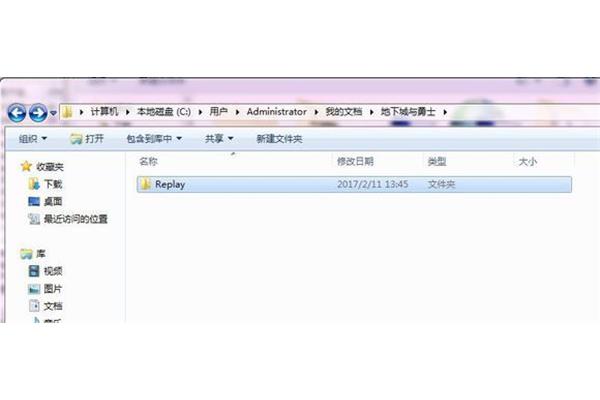Open 桌面 in the navigation pane
This screenshot has width=600, height=400.
(53, 201)
